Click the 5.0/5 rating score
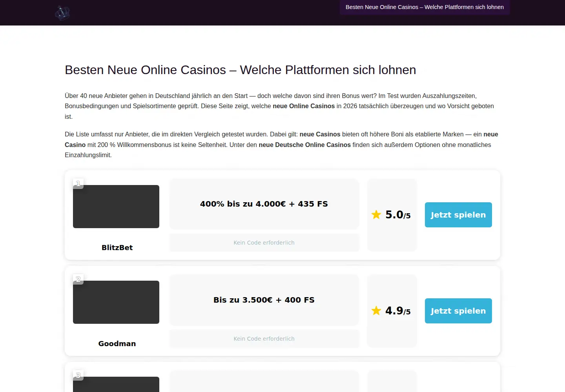This screenshot has width=565, height=392. click(398, 215)
